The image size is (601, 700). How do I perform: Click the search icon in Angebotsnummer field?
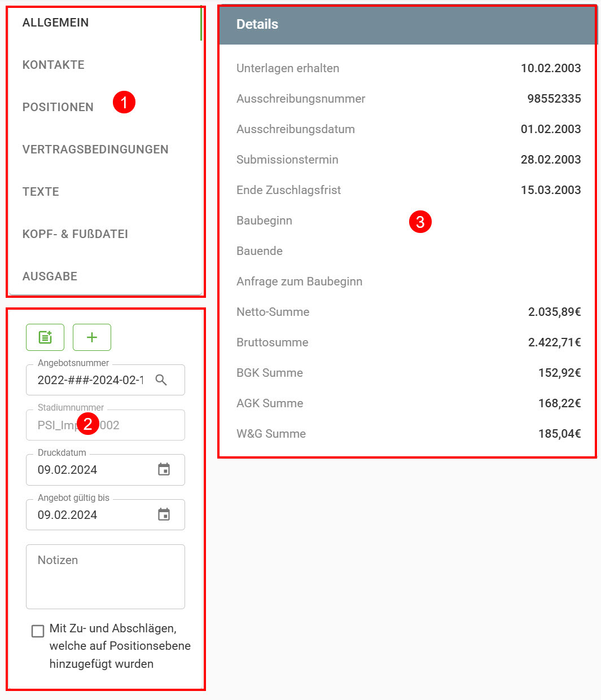click(161, 380)
